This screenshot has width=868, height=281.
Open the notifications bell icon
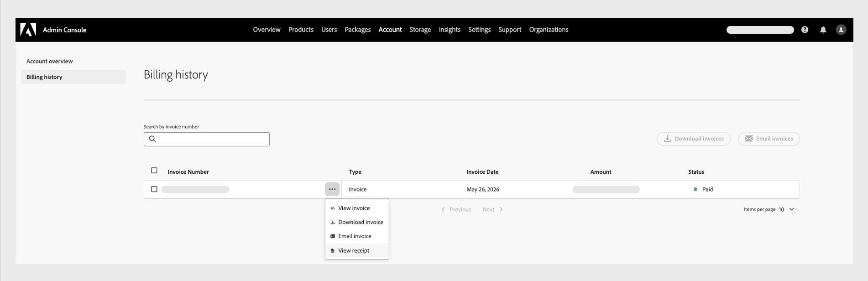823,30
